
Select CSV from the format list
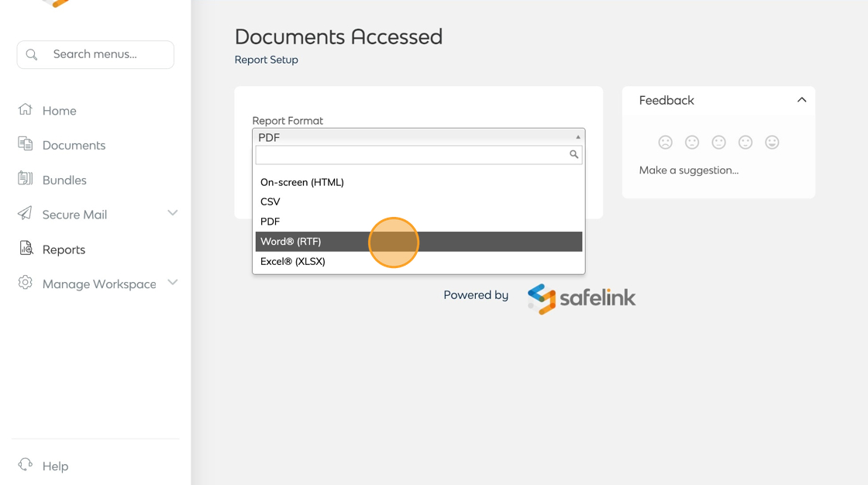pyautogui.click(x=270, y=201)
